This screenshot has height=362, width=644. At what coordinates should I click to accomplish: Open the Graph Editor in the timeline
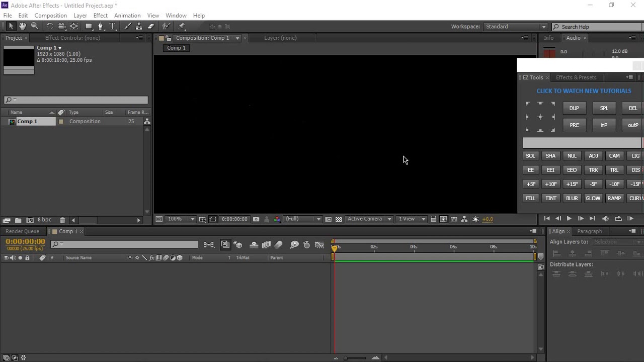pyautogui.click(x=319, y=245)
